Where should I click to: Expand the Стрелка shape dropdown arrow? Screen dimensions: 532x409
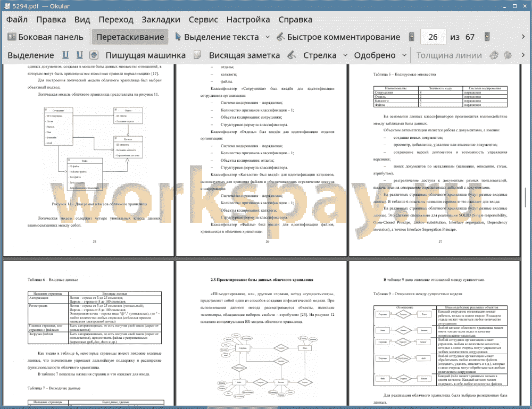coord(345,55)
